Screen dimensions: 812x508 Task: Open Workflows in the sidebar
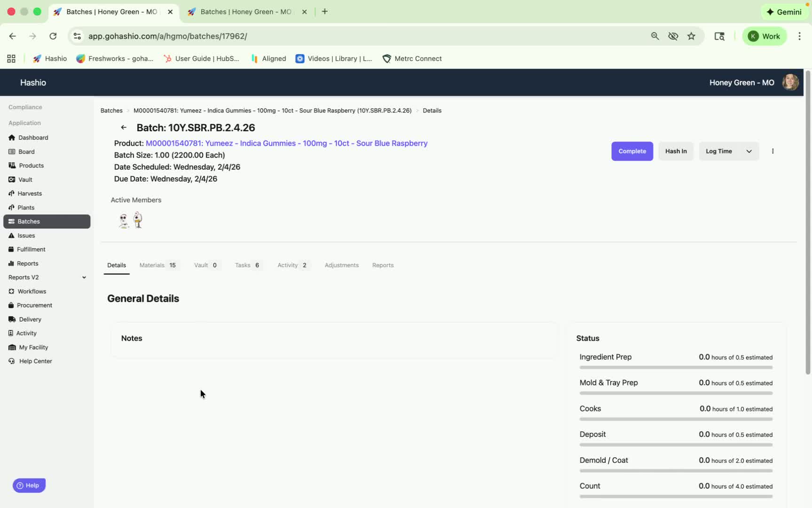(27, 292)
